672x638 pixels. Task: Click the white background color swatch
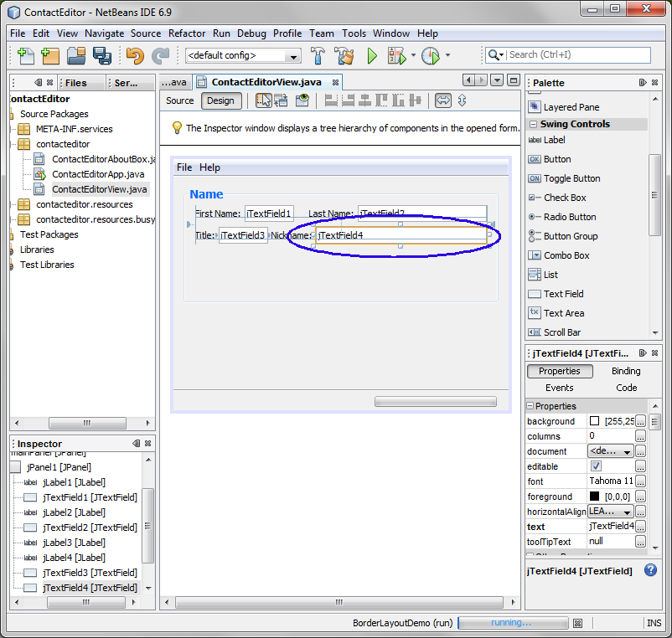(x=594, y=421)
